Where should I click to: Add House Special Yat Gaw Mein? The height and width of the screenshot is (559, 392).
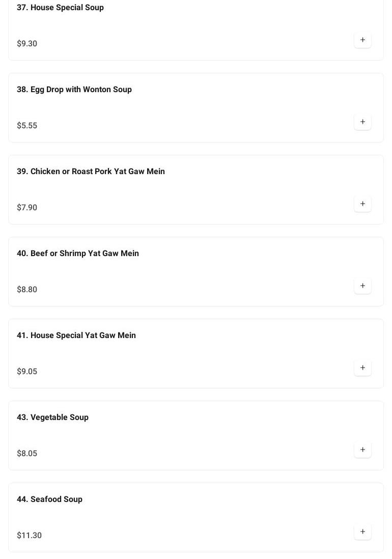(362, 368)
